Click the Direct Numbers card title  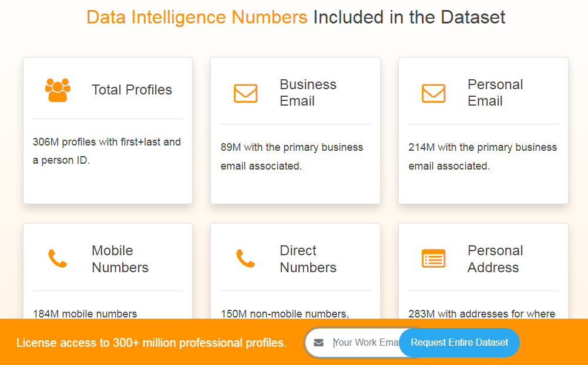click(x=308, y=259)
